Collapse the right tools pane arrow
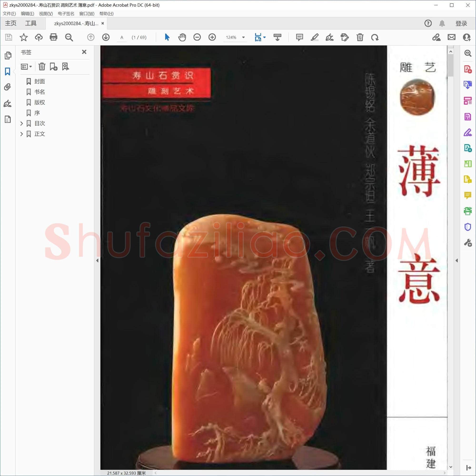The width and height of the screenshot is (476, 476). point(456,260)
